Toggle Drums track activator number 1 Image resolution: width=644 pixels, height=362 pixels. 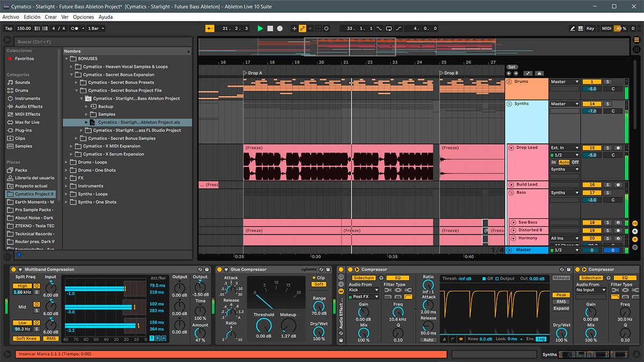click(x=591, y=82)
